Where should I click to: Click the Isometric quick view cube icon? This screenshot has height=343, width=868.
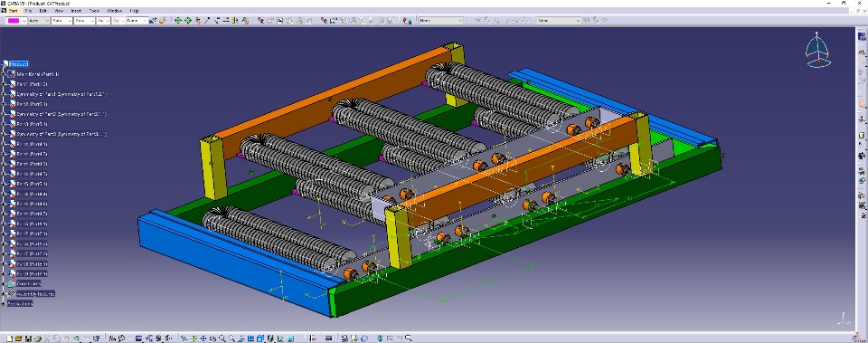point(260,338)
